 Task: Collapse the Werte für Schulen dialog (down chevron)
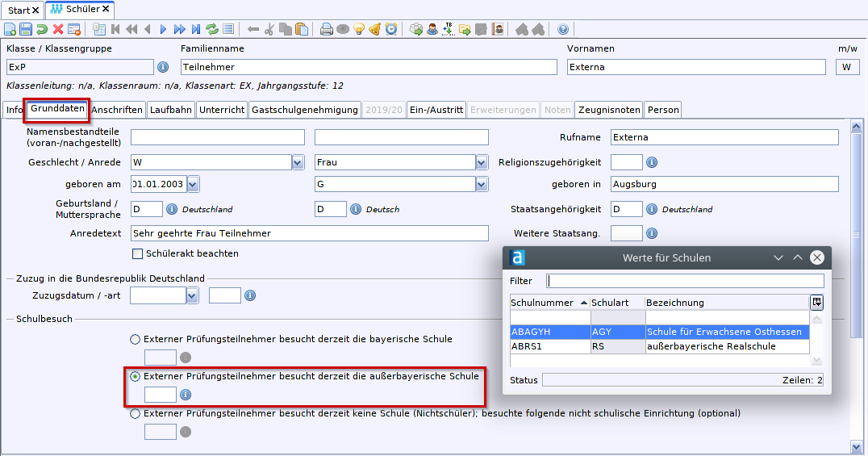[778, 257]
